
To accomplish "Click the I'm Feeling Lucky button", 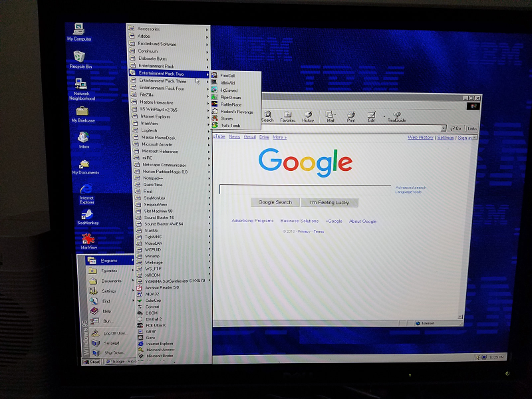I will [x=329, y=203].
